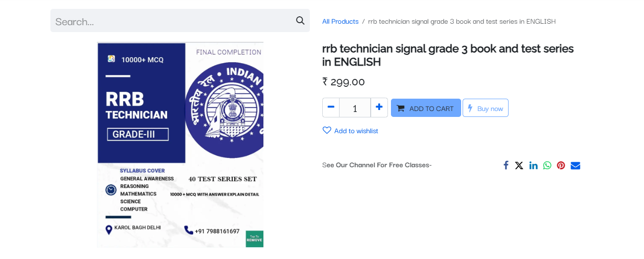
Task: Select the Buy now button
Action: pyautogui.click(x=485, y=108)
